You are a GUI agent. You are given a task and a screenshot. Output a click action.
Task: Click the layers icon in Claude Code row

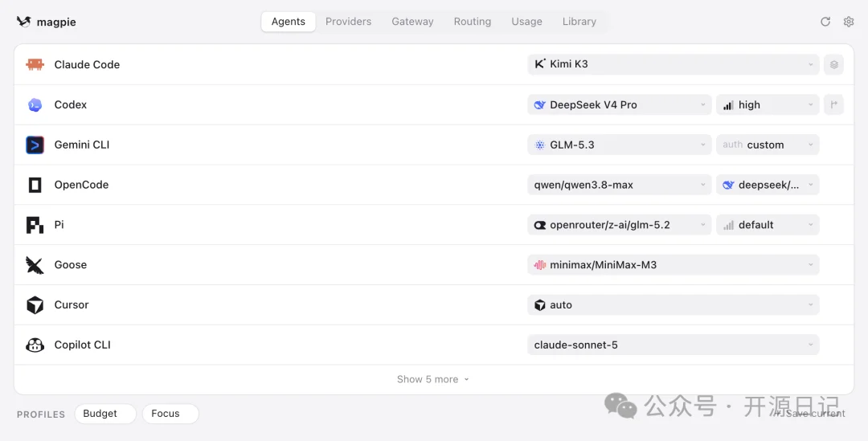pos(833,64)
